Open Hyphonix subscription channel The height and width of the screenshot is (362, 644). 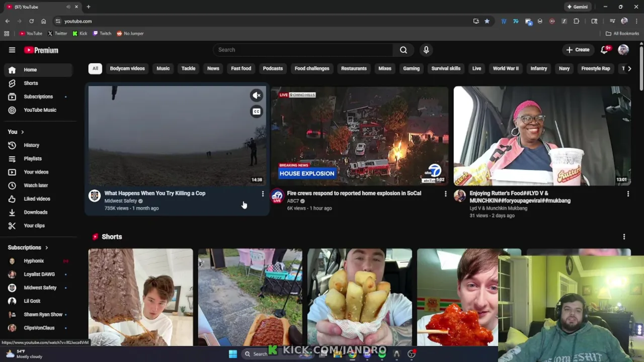38,261
